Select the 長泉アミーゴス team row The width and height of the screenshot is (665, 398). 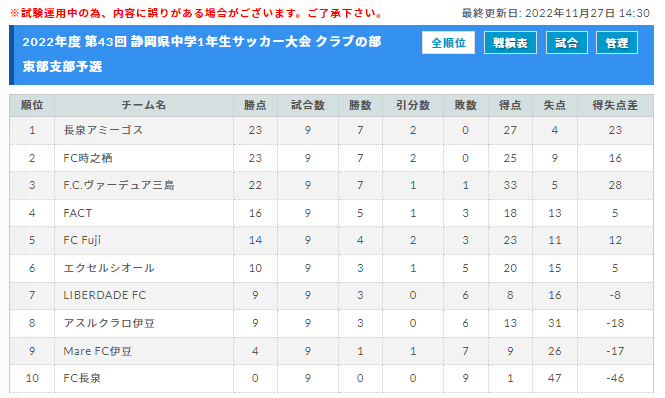tap(331, 130)
